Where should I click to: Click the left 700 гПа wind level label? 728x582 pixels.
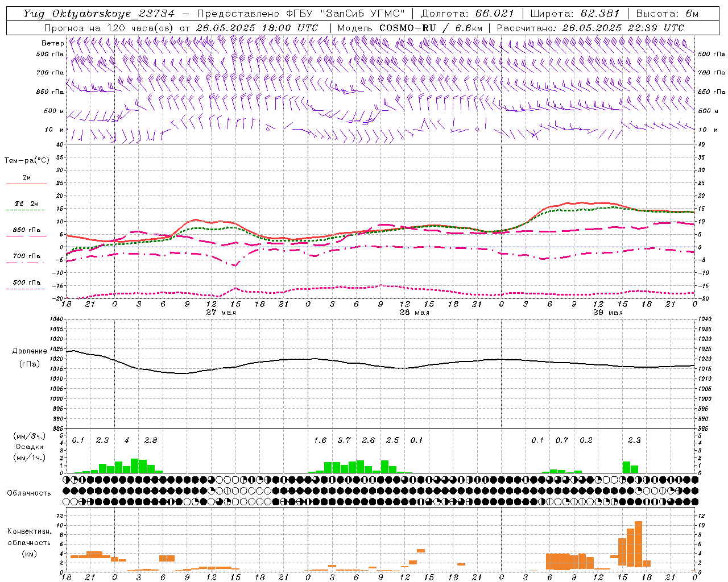50,73
